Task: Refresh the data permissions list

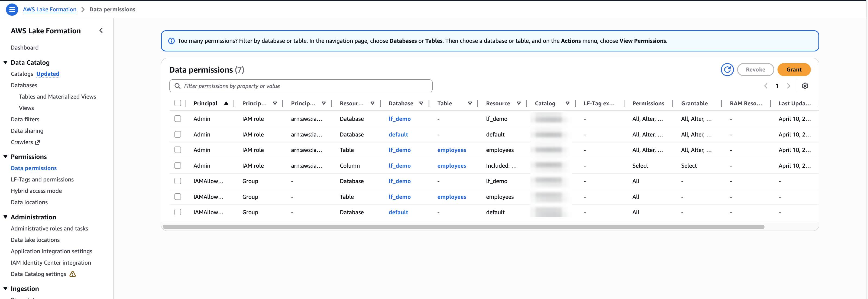Action: [727, 70]
